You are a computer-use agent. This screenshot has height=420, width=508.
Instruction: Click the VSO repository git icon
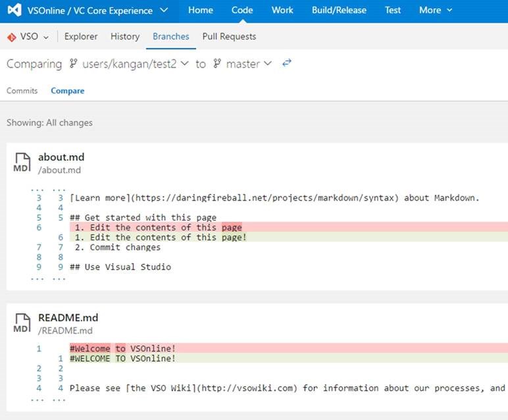[x=12, y=38]
